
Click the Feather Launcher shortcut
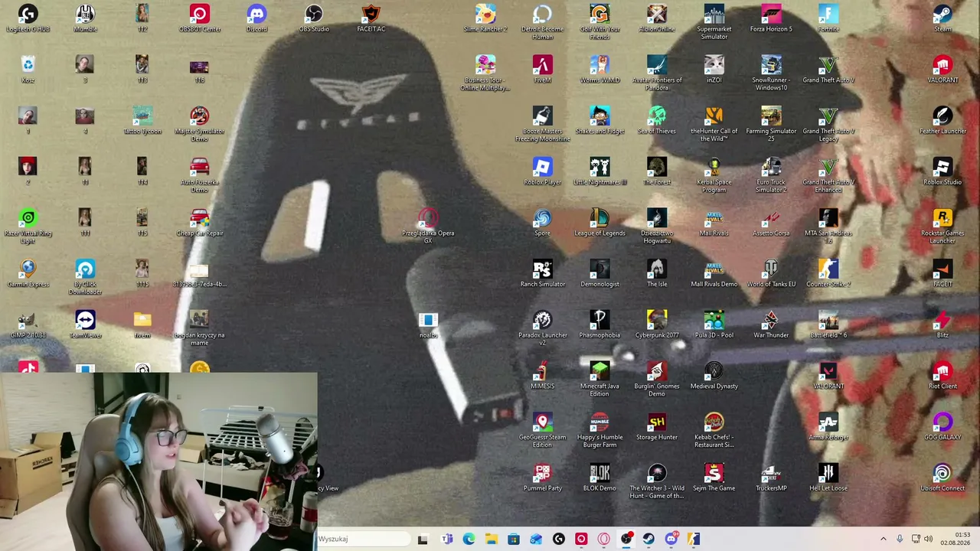[x=942, y=121]
